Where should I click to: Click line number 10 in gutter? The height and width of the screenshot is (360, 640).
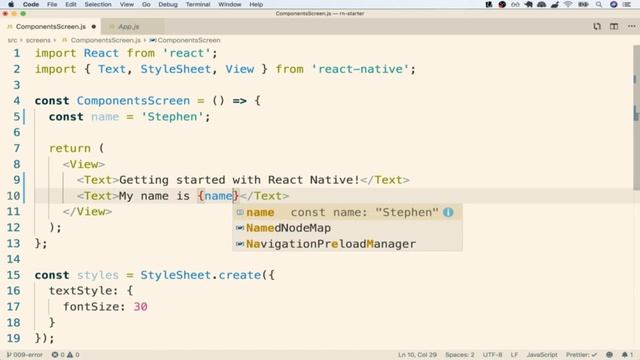13,196
